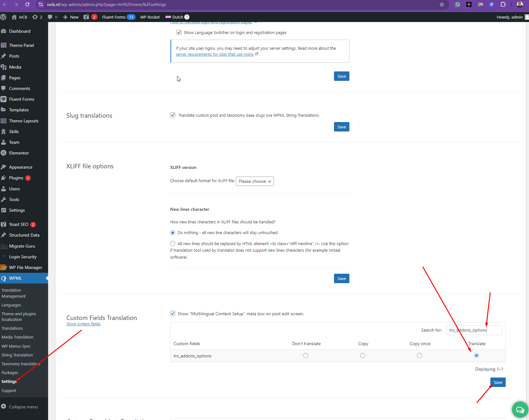Click the Media icon in sidebar
Screen dimensions: 529x420
coord(3,67)
